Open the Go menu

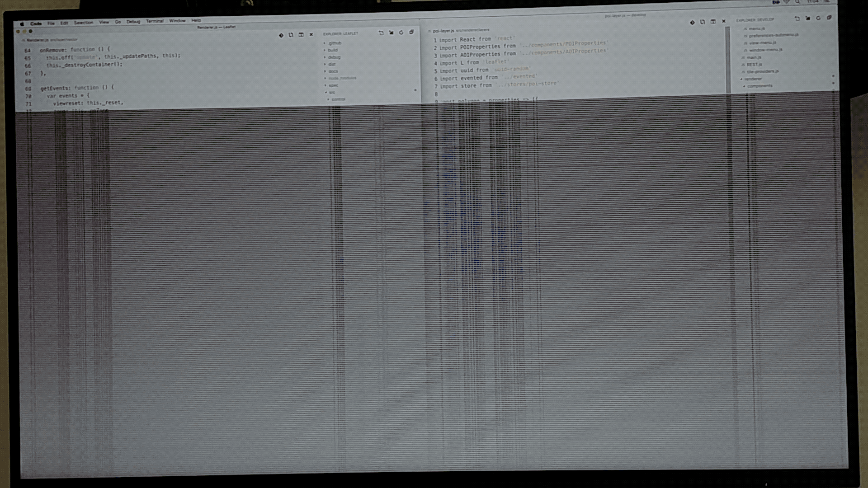(118, 22)
